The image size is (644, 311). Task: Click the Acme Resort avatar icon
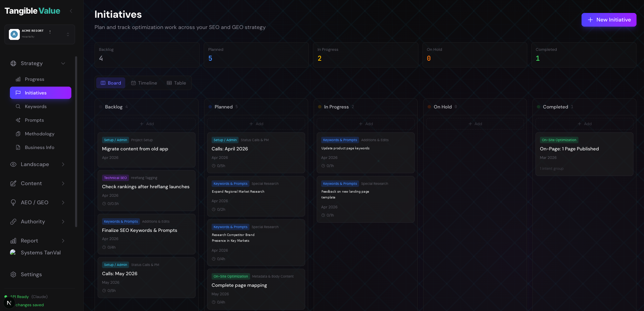click(x=14, y=34)
